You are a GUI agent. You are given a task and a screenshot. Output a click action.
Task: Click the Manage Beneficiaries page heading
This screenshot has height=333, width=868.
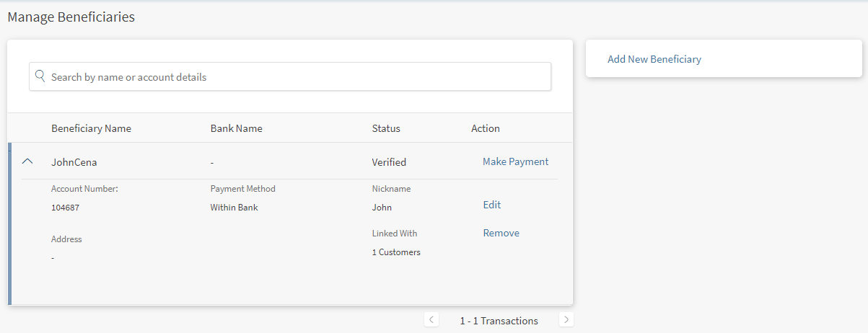[71, 17]
